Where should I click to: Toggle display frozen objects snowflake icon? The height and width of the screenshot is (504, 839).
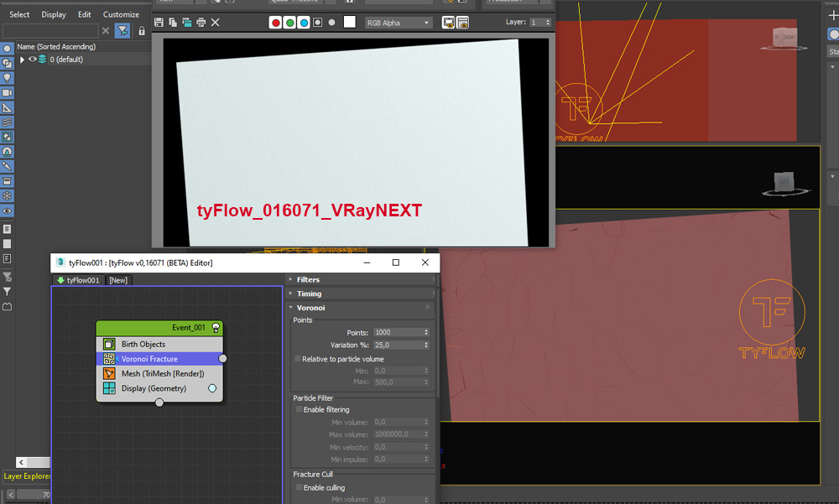pos(7,196)
